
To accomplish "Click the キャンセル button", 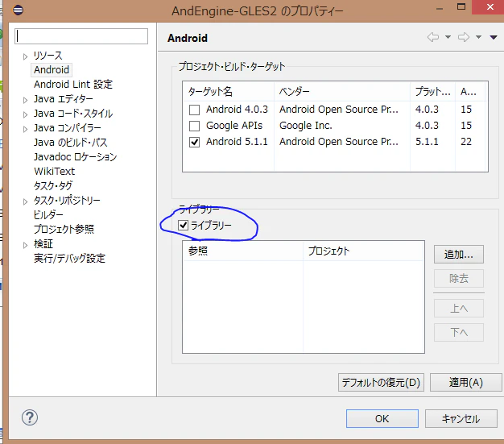I will (461, 418).
